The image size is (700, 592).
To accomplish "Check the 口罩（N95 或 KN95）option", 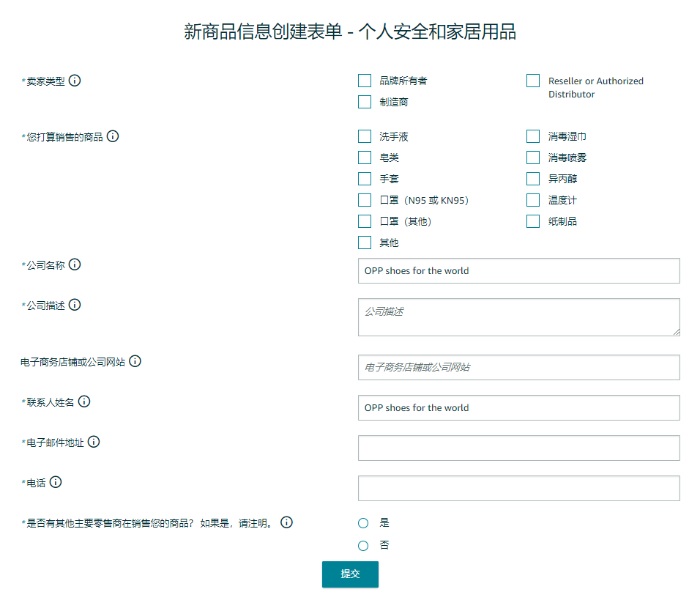I will click(x=364, y=199).
